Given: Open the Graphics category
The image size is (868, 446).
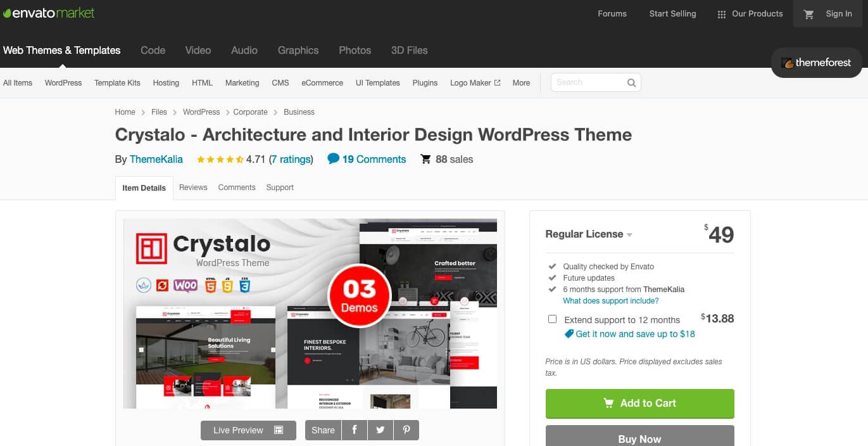Looking at the screenshot, I should pyautogui.click(x=298, y=50).
